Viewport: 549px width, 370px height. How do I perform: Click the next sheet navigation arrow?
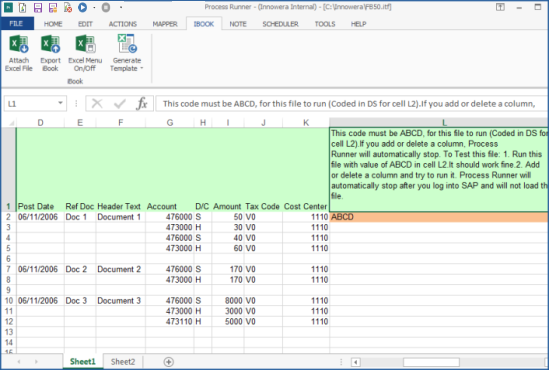[36, 362]
